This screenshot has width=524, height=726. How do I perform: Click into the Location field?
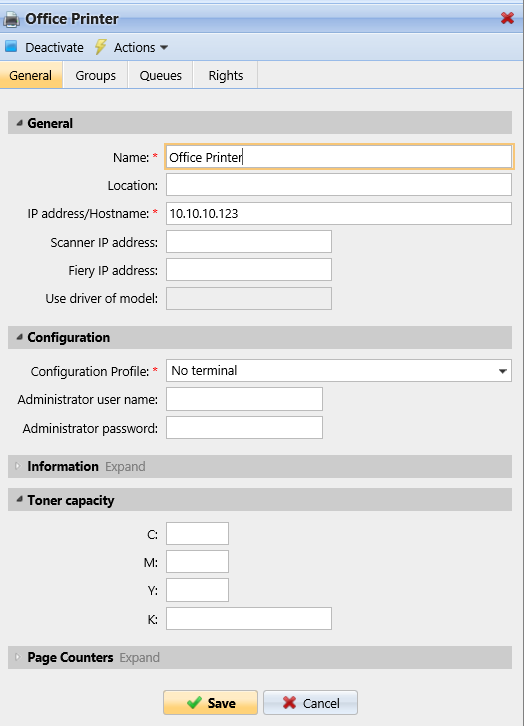coord(339,185)
